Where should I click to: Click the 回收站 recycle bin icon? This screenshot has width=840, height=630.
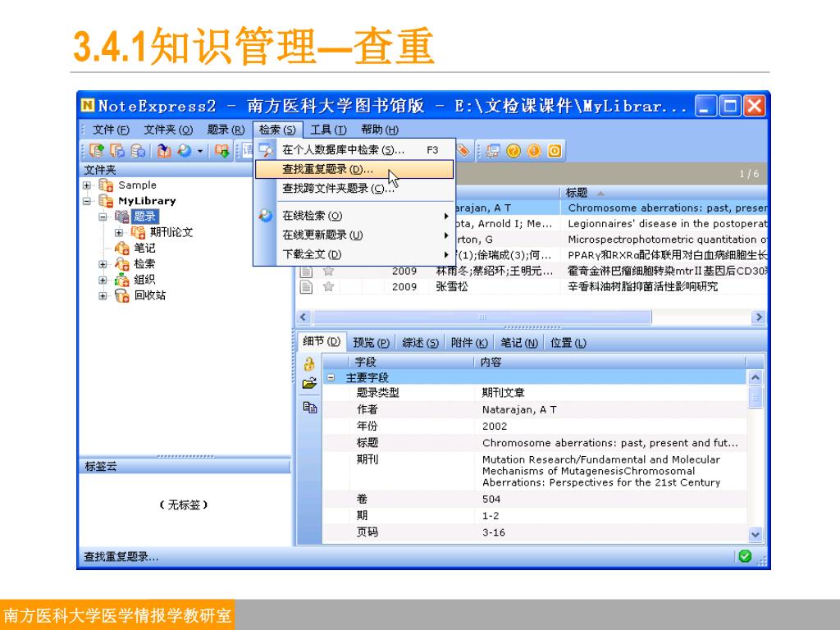[x=121, y=295]
